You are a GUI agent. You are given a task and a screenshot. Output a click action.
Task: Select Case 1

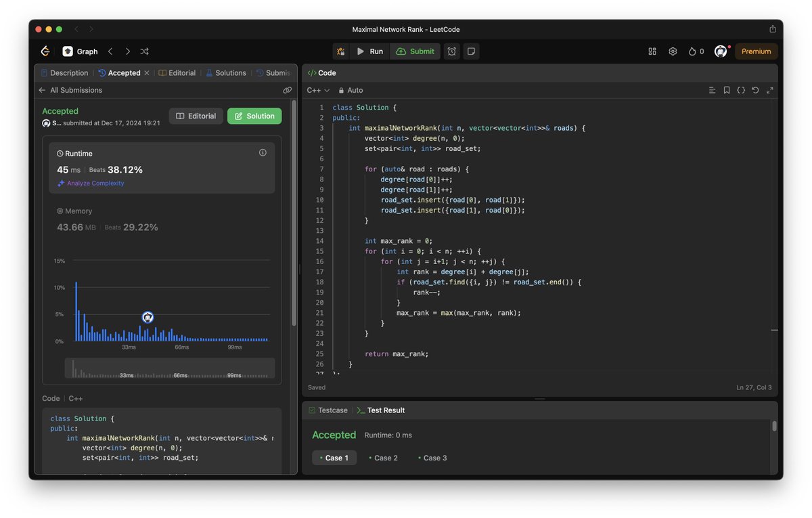point(334,458)
